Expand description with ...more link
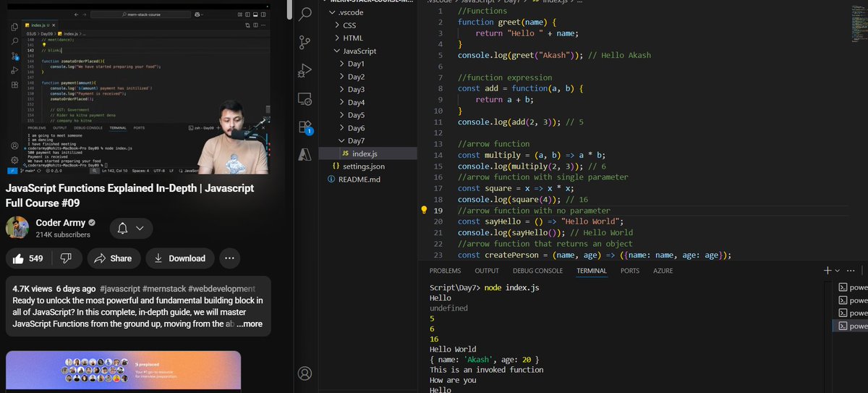The image size is (868, 393). click(250, 324)
